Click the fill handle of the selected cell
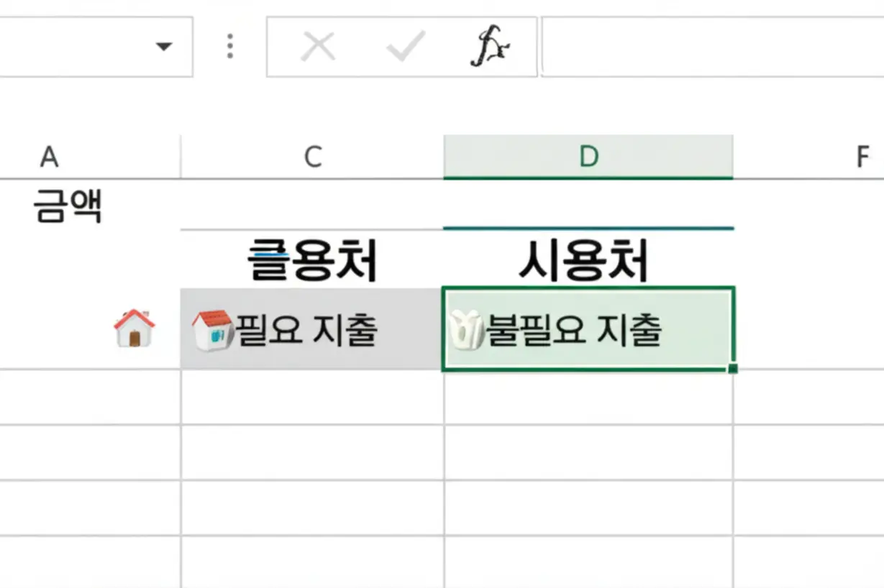The height and width of the screenshot is (588, 884). pyautogui.click(x=733, y=369)
